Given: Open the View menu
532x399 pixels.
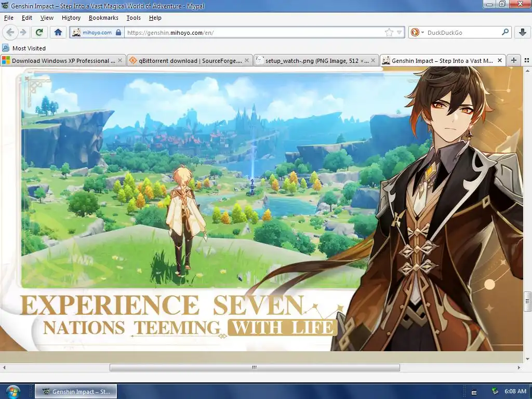Looking at the screenshot, I should click(47, 18).
